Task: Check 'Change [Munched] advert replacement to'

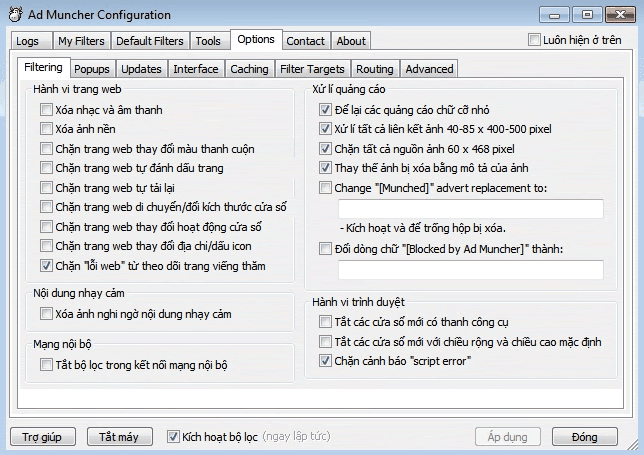Action: [x=325, y=188]
